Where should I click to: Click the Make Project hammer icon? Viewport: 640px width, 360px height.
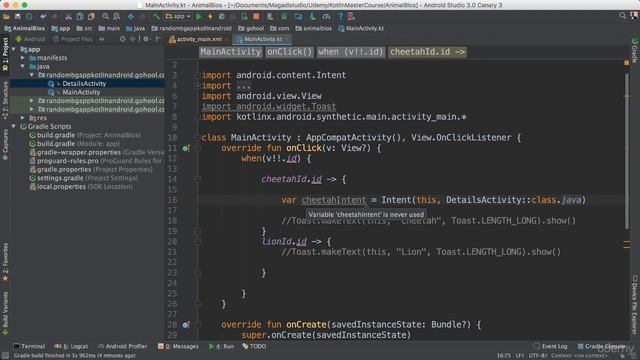156,17
